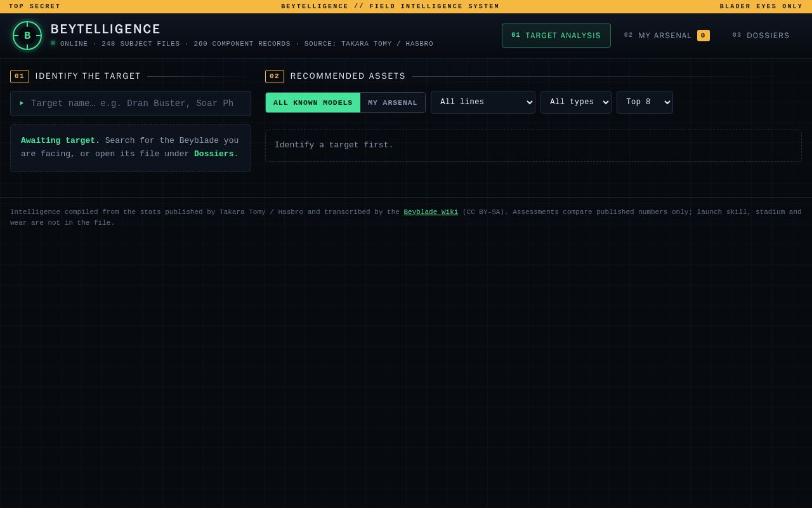Screen dimensions: 812x508
Task: Click the 'Top Secret' banner label
Action: 35,6
